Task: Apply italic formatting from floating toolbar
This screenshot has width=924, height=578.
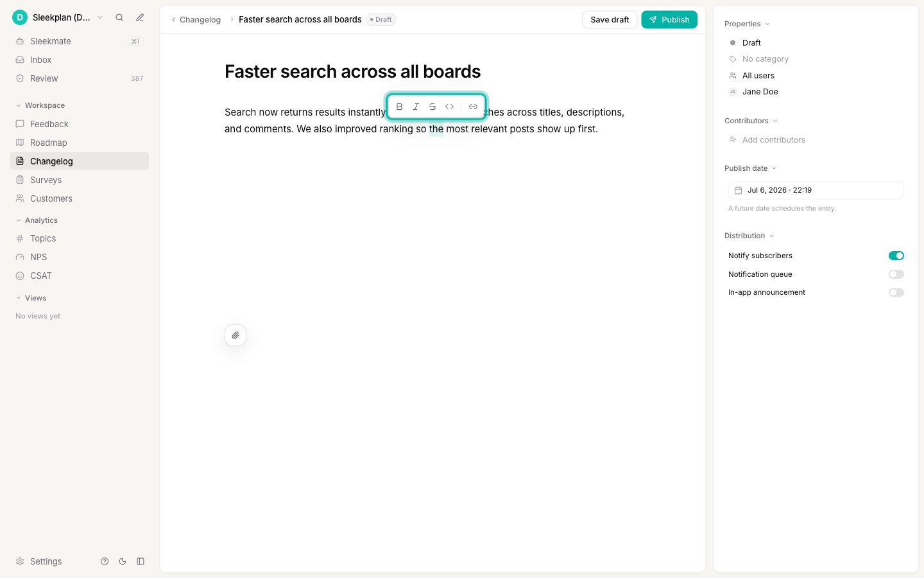Action: pos(416,107)
